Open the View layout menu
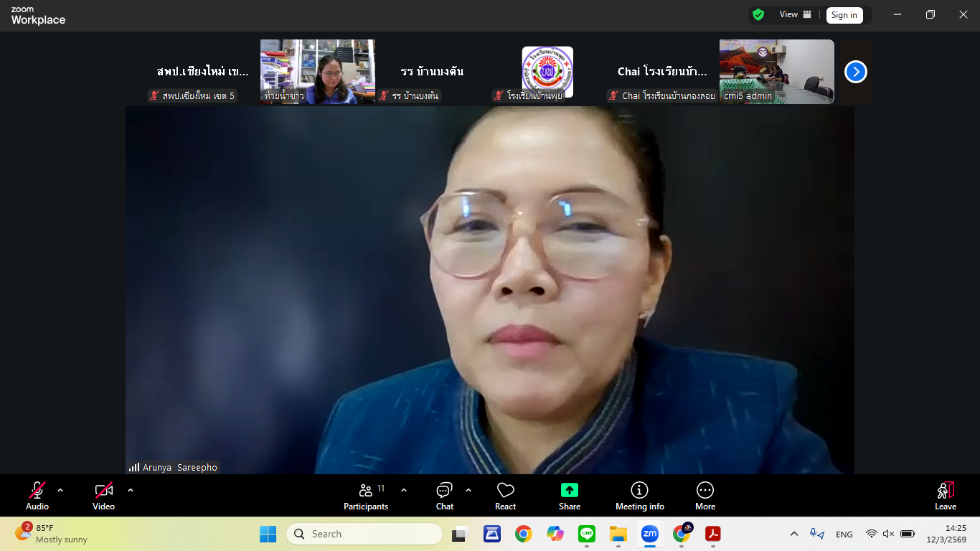This screenshot has height=551, width=980. pos(795,14)
